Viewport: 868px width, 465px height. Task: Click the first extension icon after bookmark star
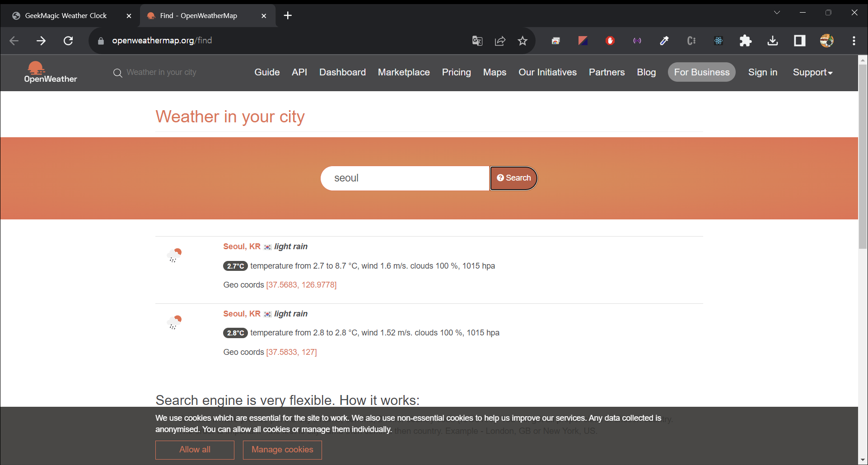pos(556,41)
